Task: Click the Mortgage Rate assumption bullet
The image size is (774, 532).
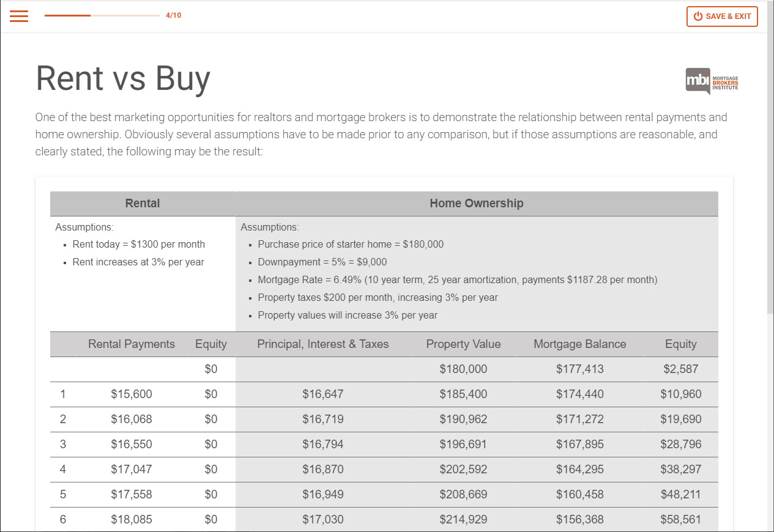Action: [x=457, y=280]
